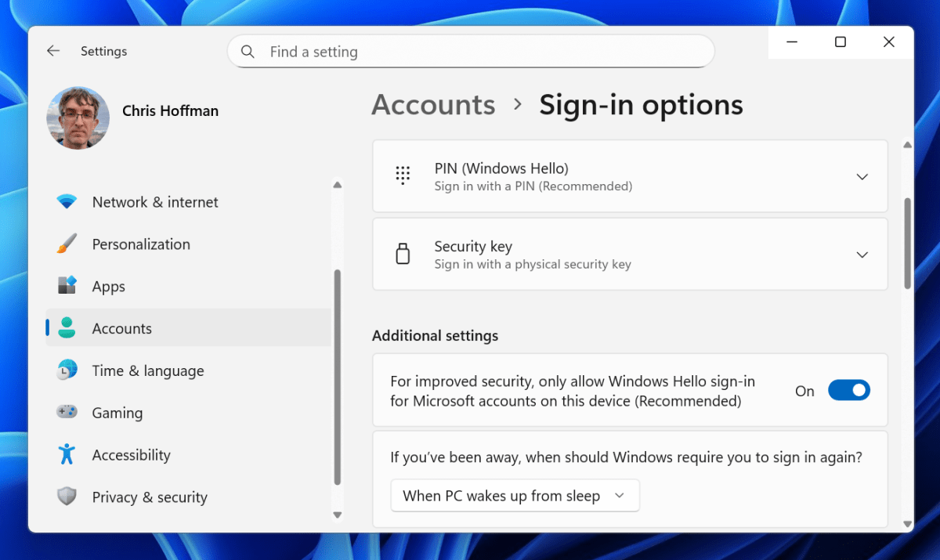The height and width of the screenshot is (560, 940).
Task: Select the Accounts people icon
Action: tap(67, 328)
